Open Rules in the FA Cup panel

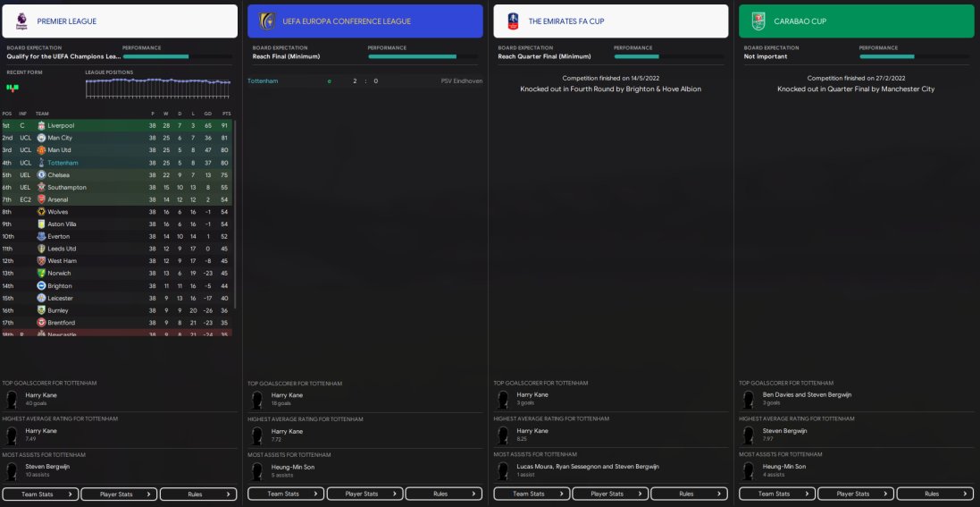click(x=689, y=494)
